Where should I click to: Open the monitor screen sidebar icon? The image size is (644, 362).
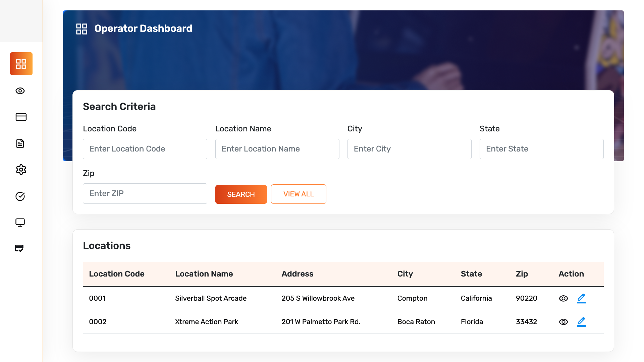pos(20,223)
